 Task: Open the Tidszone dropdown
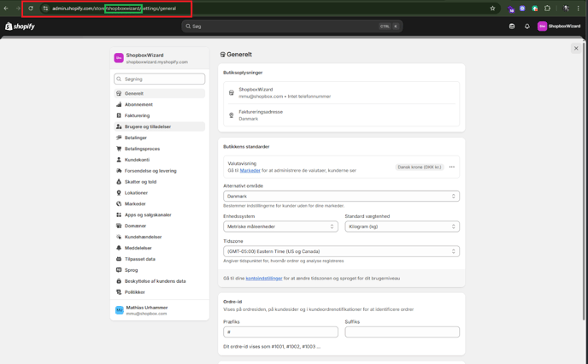point(341,251)
